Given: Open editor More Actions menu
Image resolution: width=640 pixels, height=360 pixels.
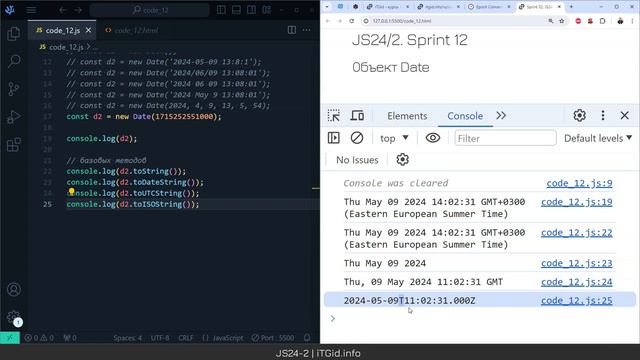Looking at the screenshot, I should tap(307, 30).
